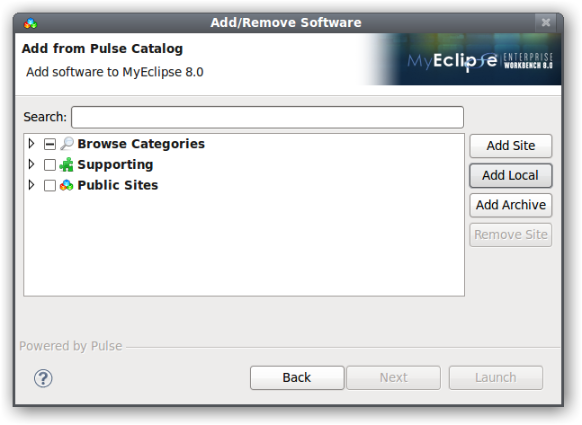
Task: Click the green puzzle piece Supporting icon
Action: [x=66, y=164]
